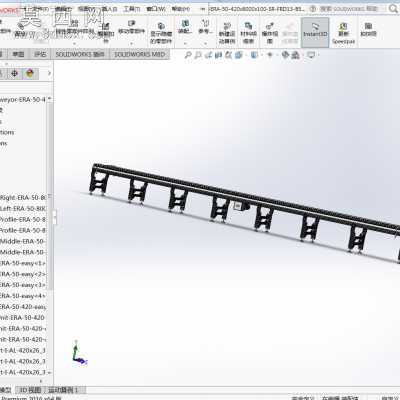Image resolution: width=400 pixels, height=400 pixels.
Task: Click the Dynamic Annotation Views icon
Action: [x=228, y=55]
